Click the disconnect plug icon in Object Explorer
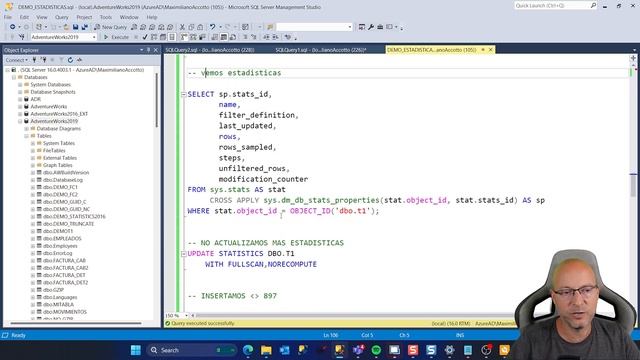The width and height of the screenshot is (640, 360). click(x=43, y=60)
